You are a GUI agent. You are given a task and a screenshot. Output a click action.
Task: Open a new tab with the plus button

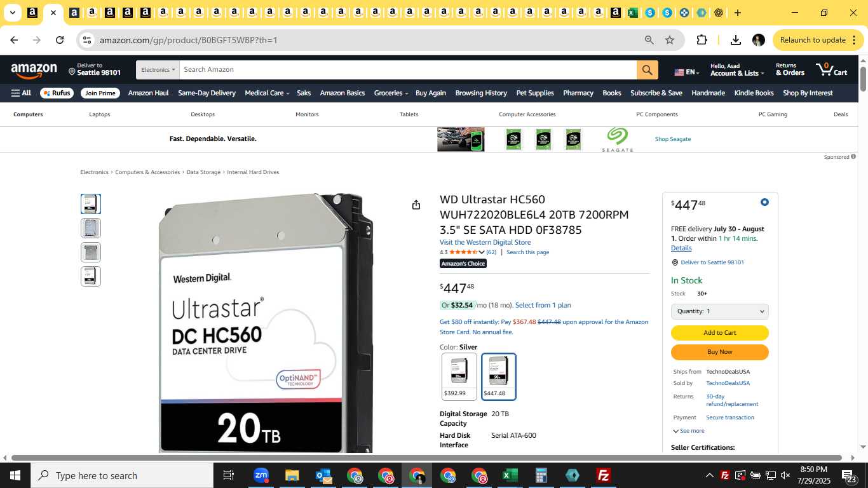click(x=737, y=13)
